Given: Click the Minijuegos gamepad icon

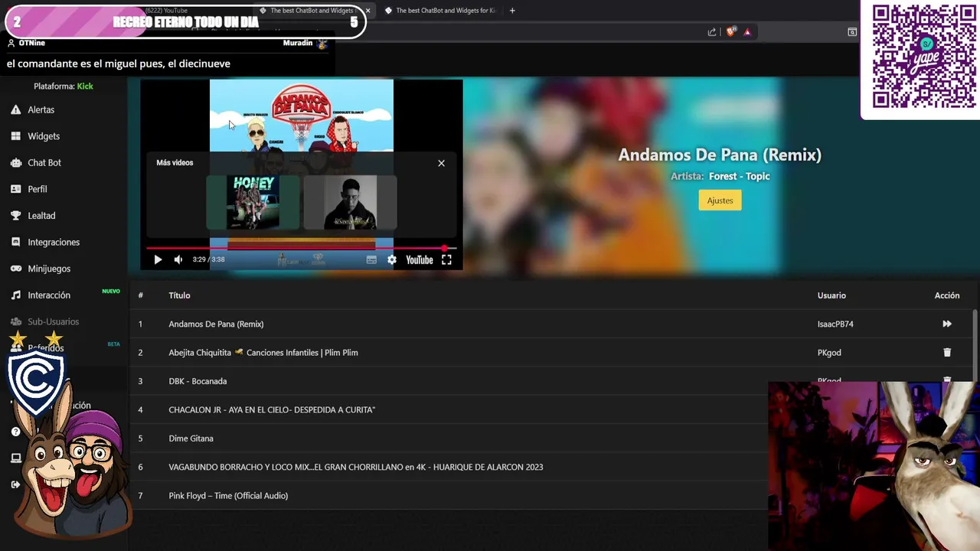Looking at the screenshot, I should (15, 269).
